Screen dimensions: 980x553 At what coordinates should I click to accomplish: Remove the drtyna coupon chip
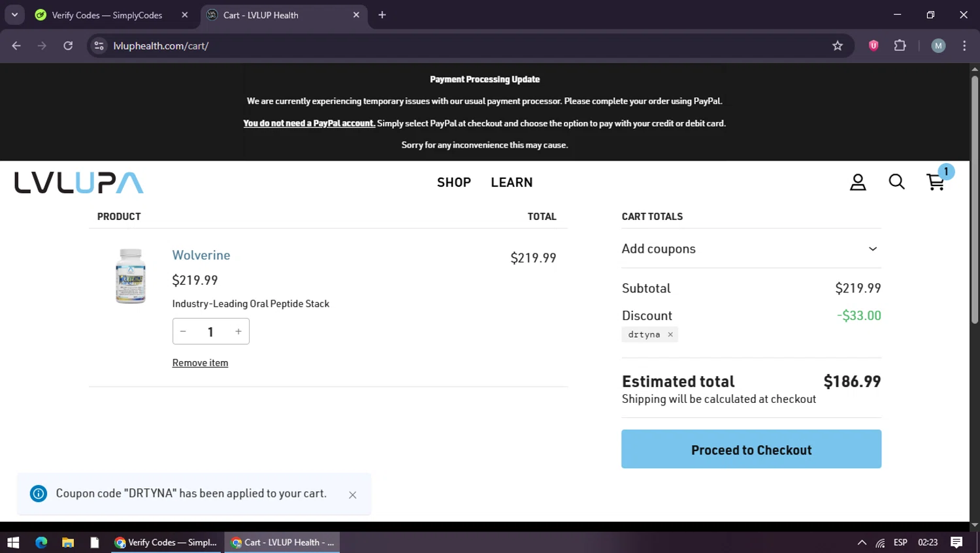[670, 334]
